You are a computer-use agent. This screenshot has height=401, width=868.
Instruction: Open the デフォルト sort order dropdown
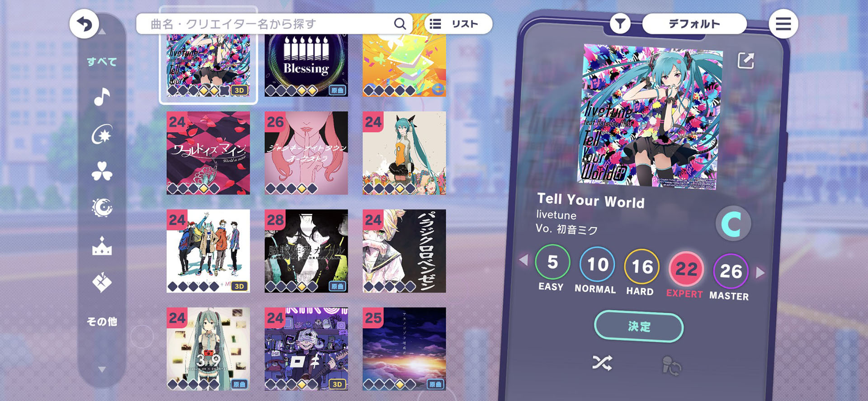[694, 24]
